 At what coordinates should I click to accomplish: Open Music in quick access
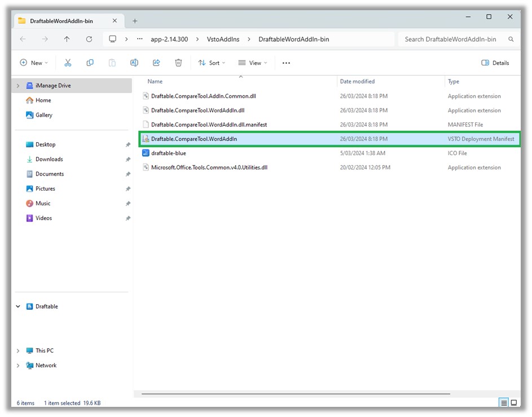pyautogui.click(x=43, y=204)
